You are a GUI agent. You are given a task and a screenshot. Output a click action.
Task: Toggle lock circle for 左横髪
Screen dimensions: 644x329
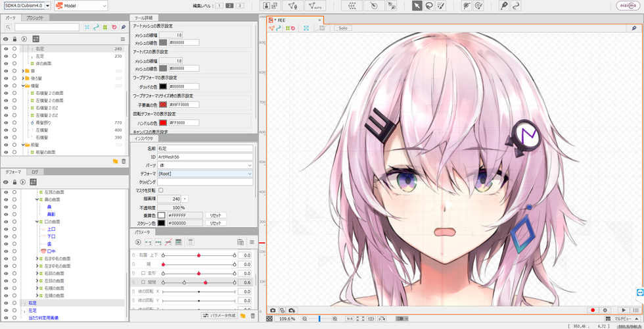[14, 130]
